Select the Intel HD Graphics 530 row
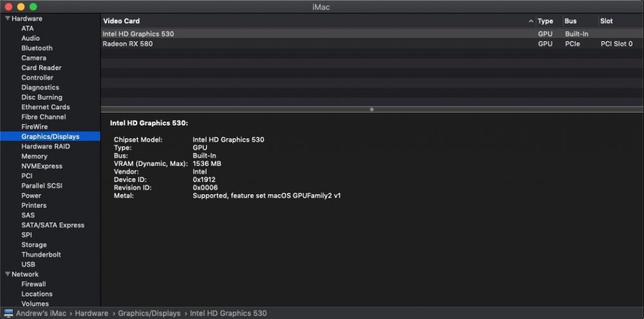644x319 pixels. [372, 34]
